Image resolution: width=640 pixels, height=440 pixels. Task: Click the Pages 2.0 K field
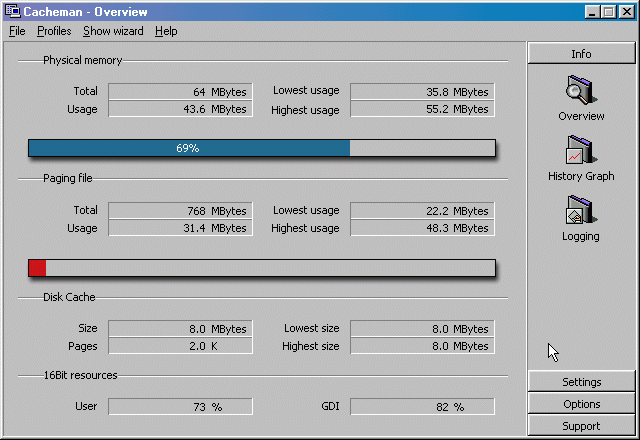[x=180, y=346]
